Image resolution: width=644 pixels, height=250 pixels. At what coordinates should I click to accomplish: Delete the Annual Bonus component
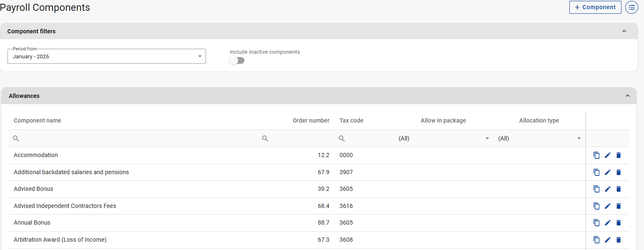[x=619, y=222]
